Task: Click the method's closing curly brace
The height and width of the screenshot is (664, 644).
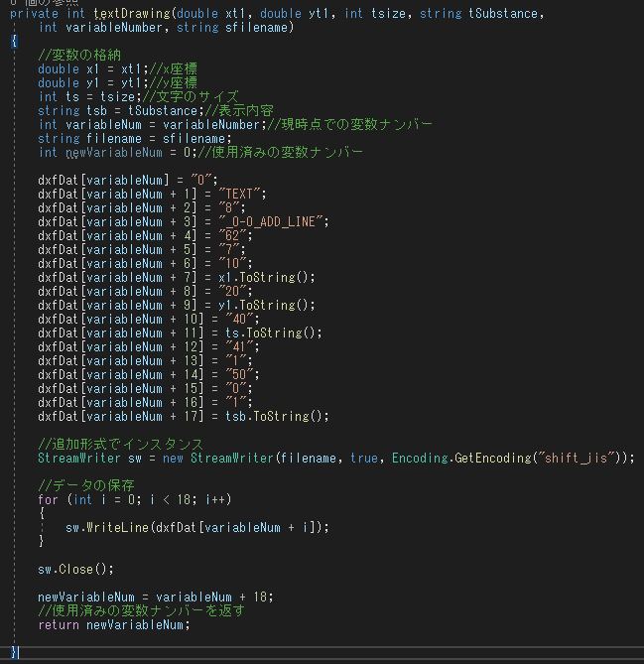Action: [x=14, y=652]
